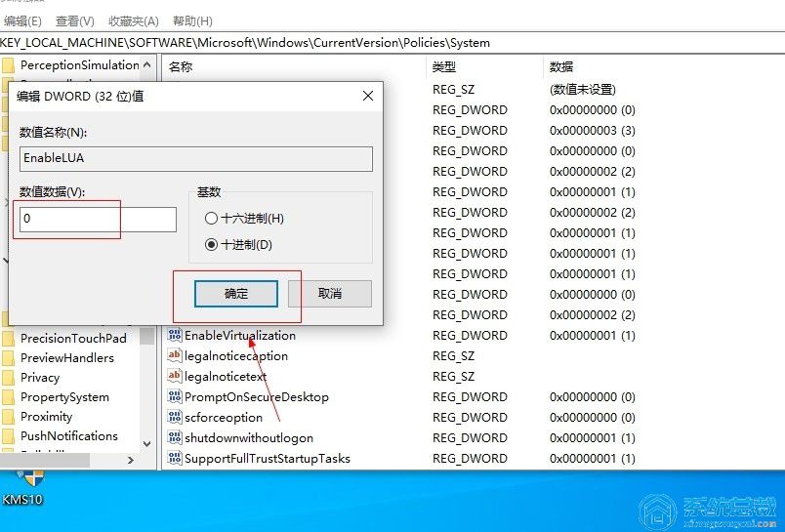Confirm with the 确定 button

(236, 293)
